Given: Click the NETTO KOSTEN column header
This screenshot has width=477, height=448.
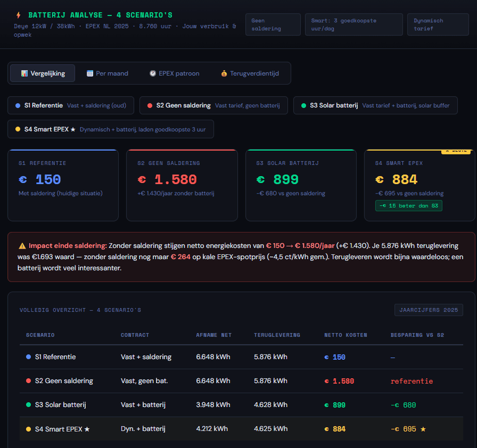Looking at the screenshot, I should click(x=346, y=335).
